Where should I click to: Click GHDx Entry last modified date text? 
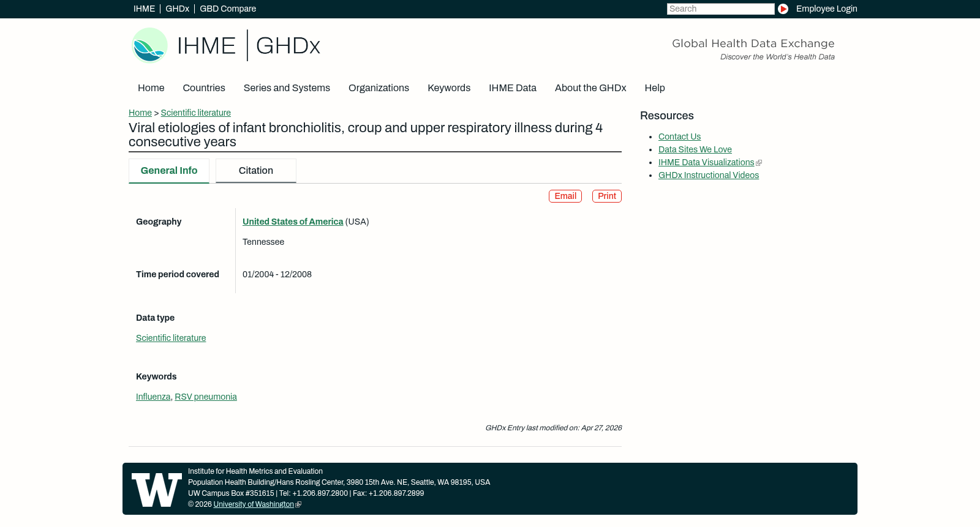coord(554,428)
